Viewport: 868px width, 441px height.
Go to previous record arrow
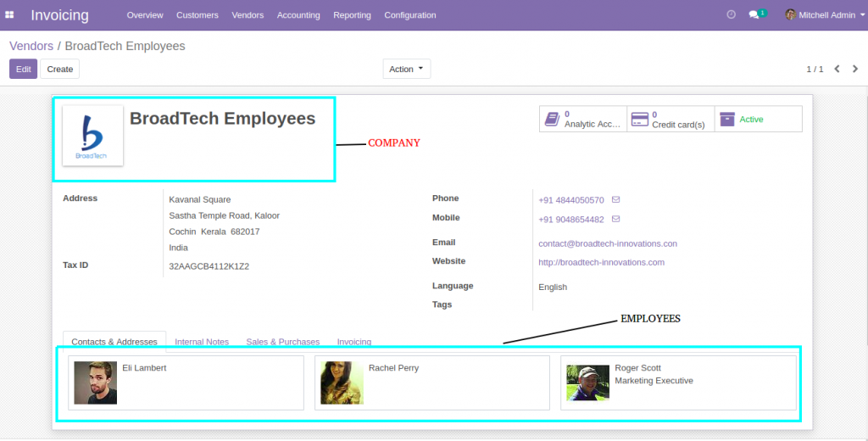837,69
